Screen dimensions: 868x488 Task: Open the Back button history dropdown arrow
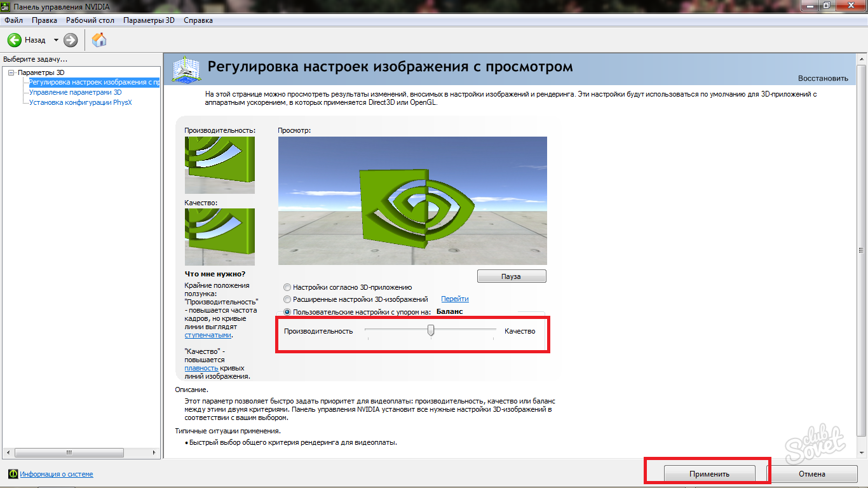[56, 40]
